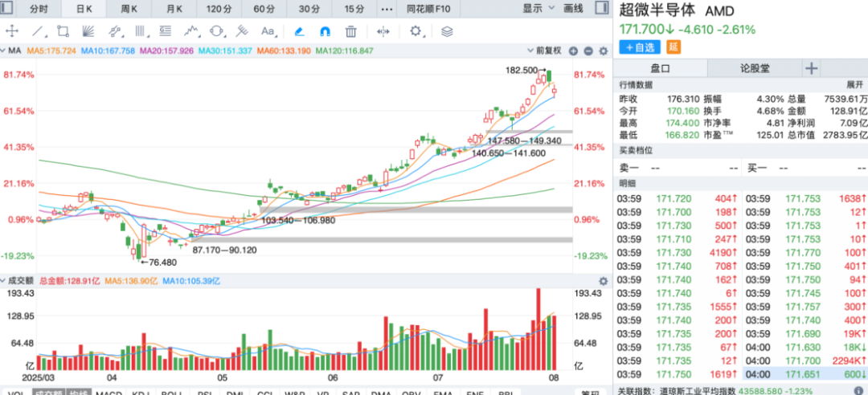Open MA indicator settings gear
This screenshot has width=868, height=395.
pyautogui.click(x=604, y=51)
